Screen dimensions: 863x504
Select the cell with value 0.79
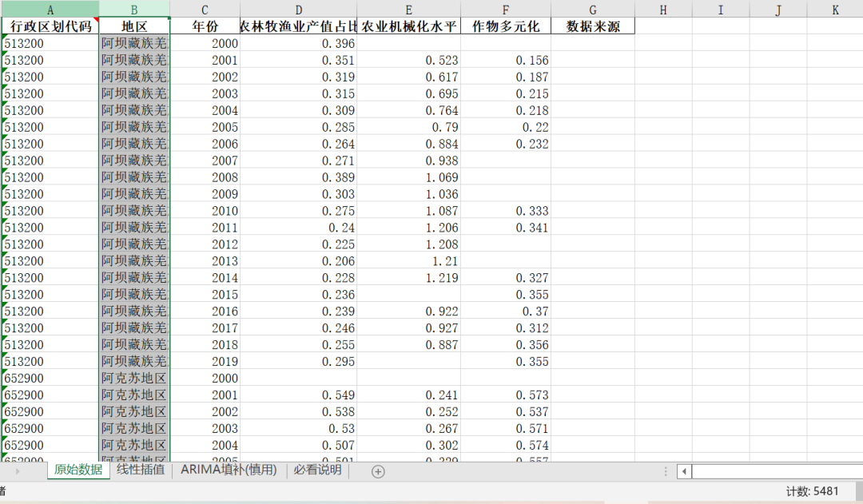point(409,127)
